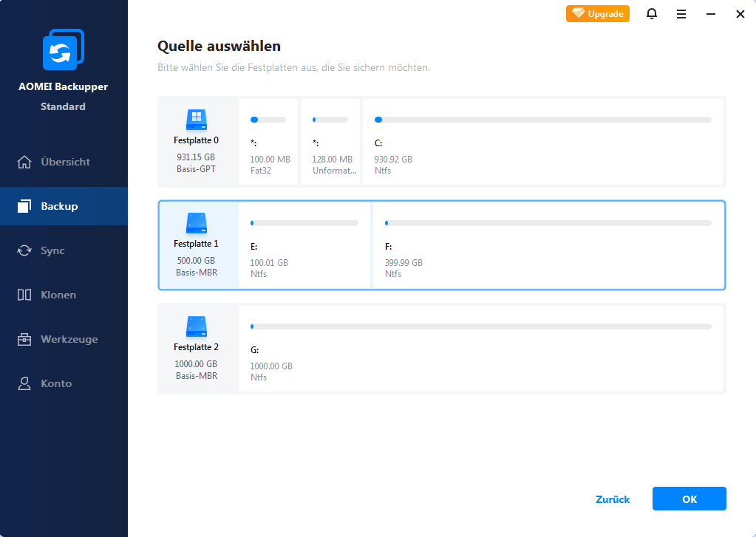Click the Sync arrows icon
This screenshot has height=537, width=756.
(24, 250)
